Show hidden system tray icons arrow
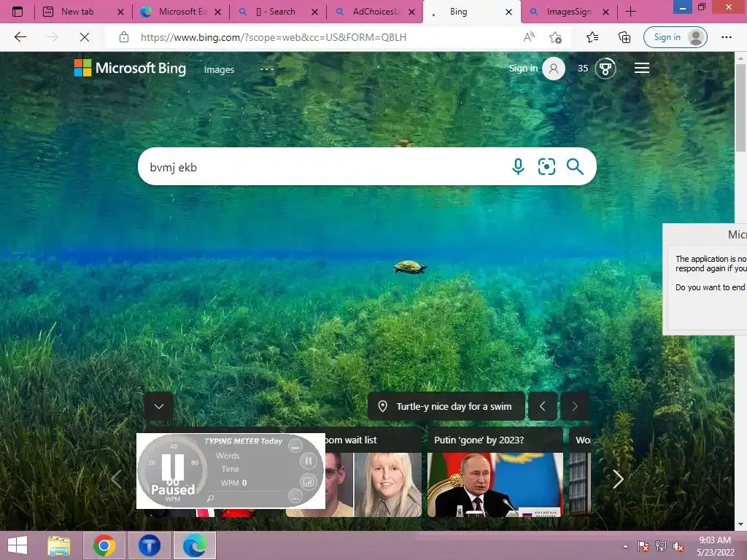This screenshot has height=560, width=747. click(x=625, y=546)
